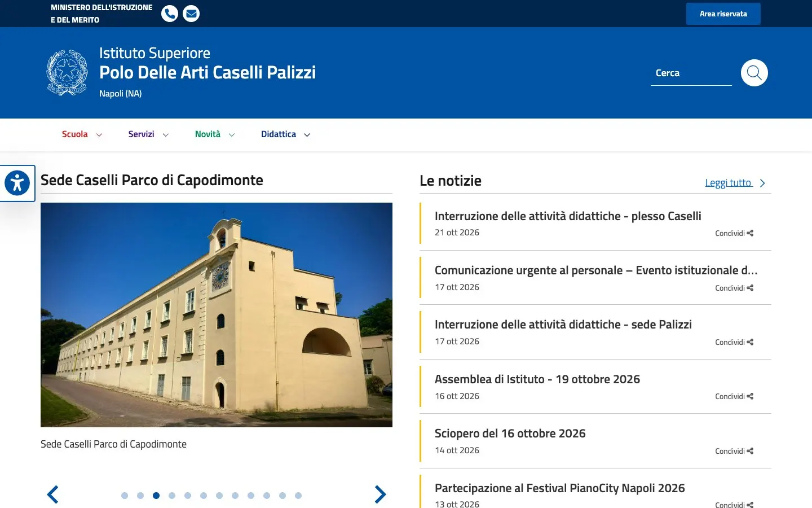The height and width of the screenshot is (508, 812).
Task: Expand the Scuola menu
Action: coord(82,134)
